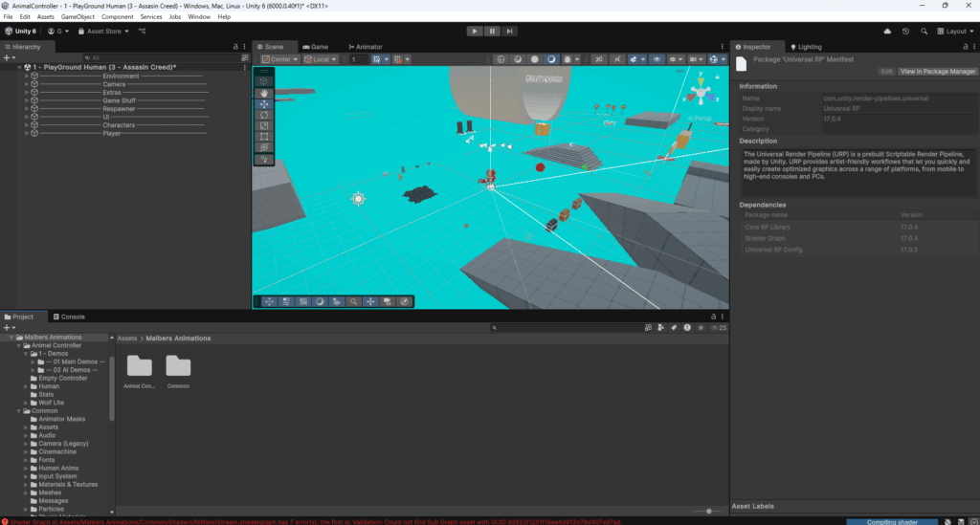Toggle scene visibility eye button

[x=657, y=59]
